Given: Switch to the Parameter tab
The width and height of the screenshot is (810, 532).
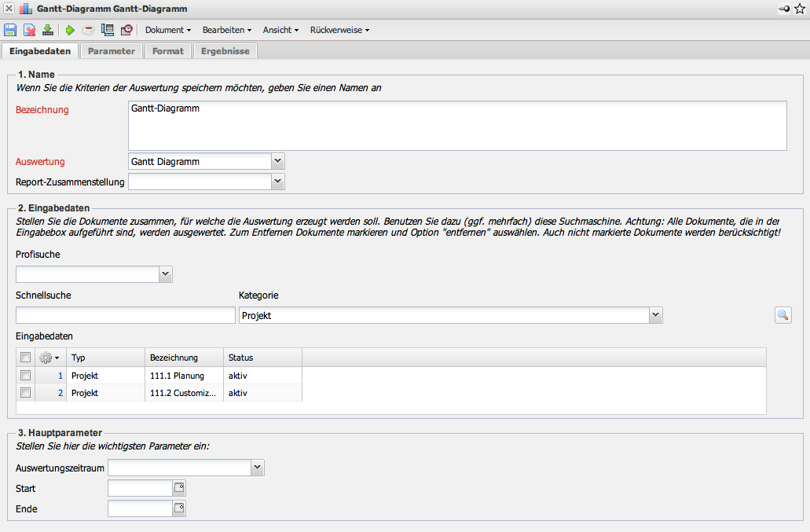Looking at the screenshot, I should (x=112, y=51).
